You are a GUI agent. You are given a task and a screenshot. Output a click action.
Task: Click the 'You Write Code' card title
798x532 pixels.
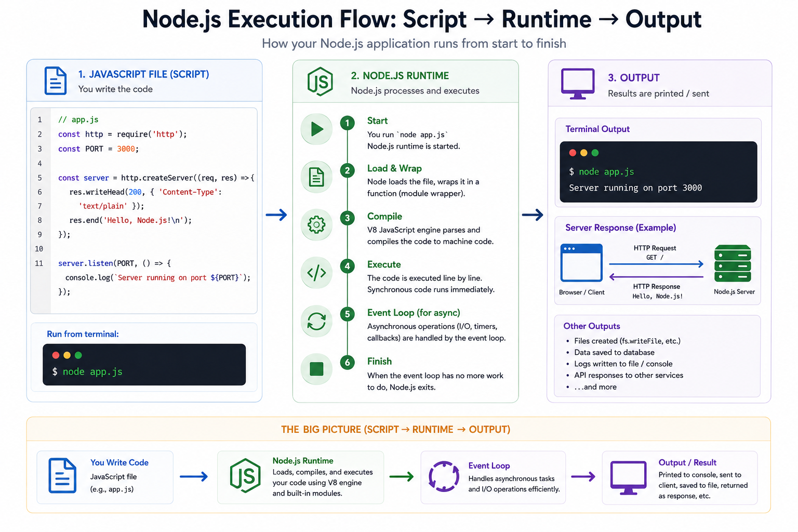(x=119, y=463)
